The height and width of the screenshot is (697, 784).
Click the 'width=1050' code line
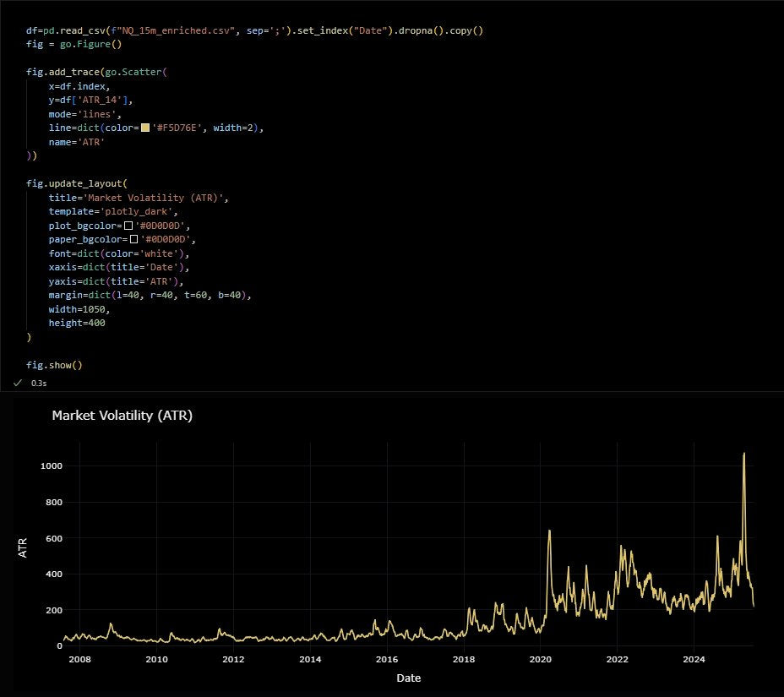(x=79, y=309)
